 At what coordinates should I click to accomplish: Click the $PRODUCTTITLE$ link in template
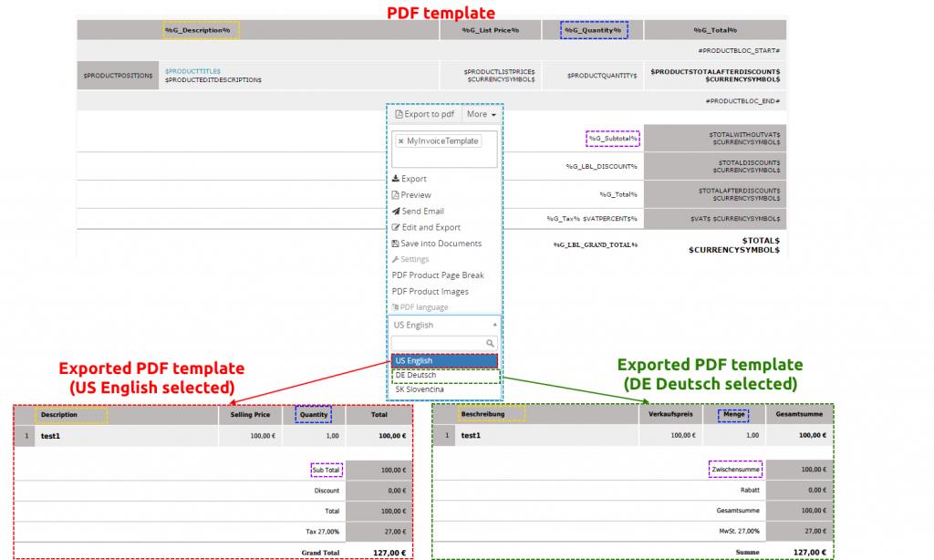pyautogui.click(x=192, y=71)
